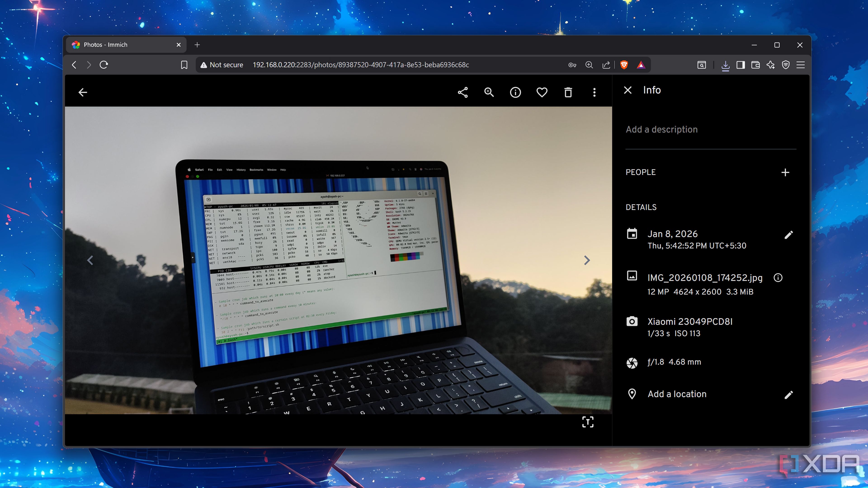Delete the photo using trash icon
This screenshot has height=488, width=868.
[x=568, y=92]
